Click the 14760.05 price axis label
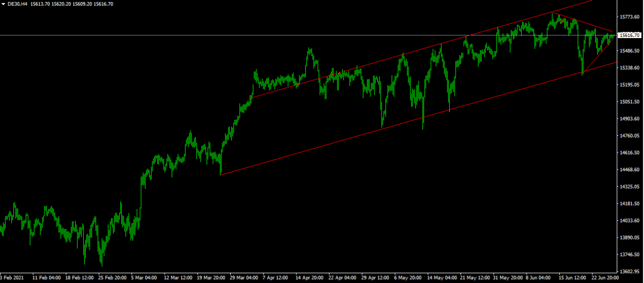 (x=630, y=136)
